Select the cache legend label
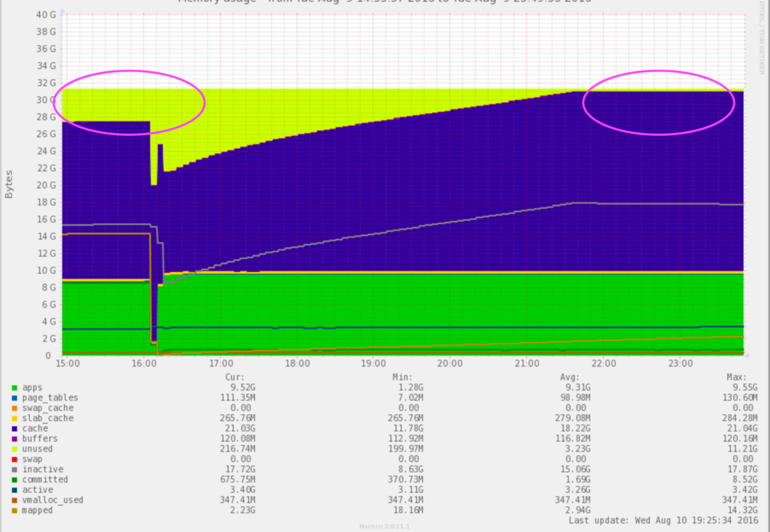 point(35,429)
